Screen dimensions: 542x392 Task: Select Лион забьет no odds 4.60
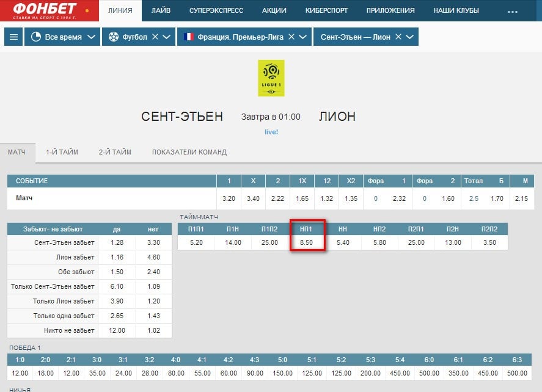pyautogui.click(x=153, y=257)
